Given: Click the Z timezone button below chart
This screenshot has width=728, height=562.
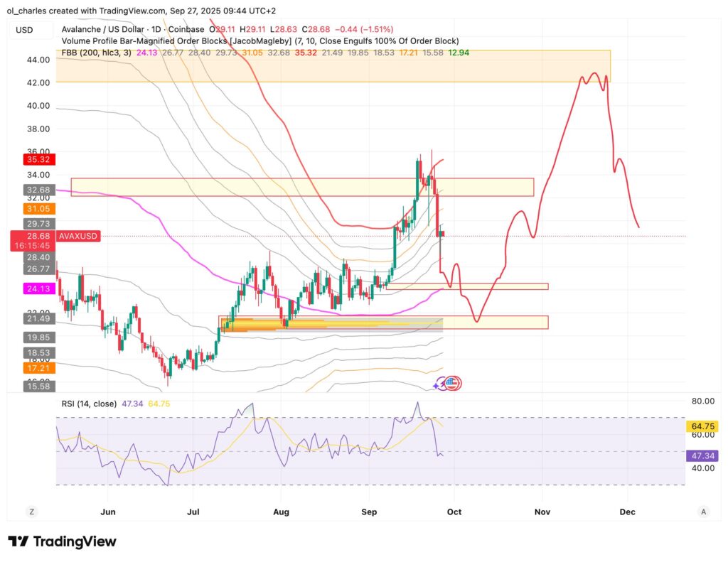Looking at the screenshot, I should point(32,511).
